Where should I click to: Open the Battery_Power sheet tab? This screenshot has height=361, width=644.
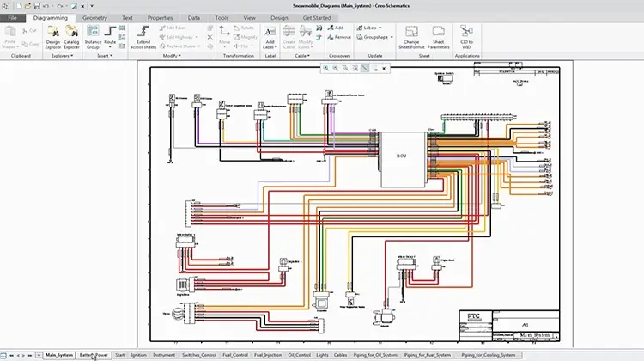(94, 355)
